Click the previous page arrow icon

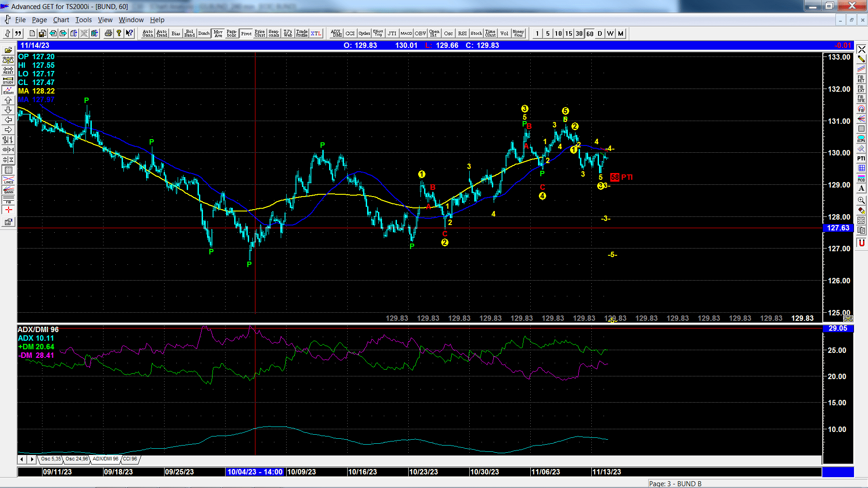tap(53, 33)
